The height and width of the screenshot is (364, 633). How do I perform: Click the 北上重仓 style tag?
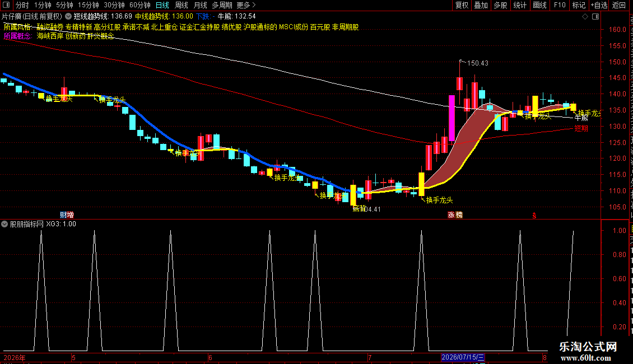[164, 27]
